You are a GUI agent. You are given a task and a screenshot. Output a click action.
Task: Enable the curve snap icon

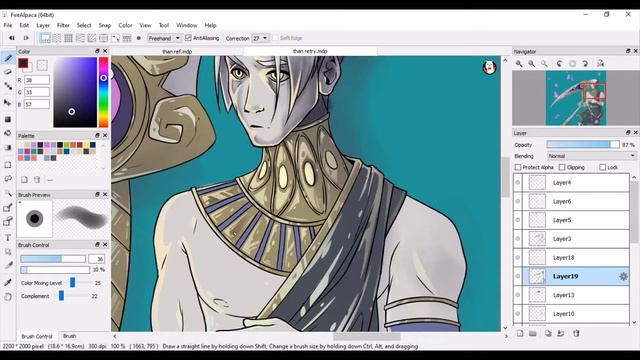(116, 38)
